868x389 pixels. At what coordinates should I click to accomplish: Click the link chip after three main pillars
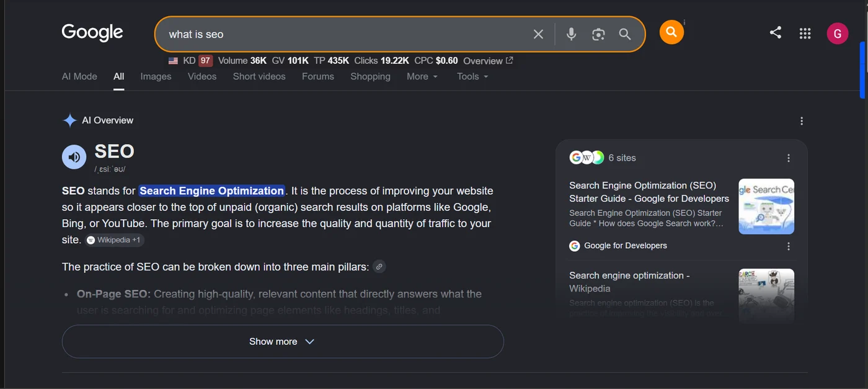[379, 267]
